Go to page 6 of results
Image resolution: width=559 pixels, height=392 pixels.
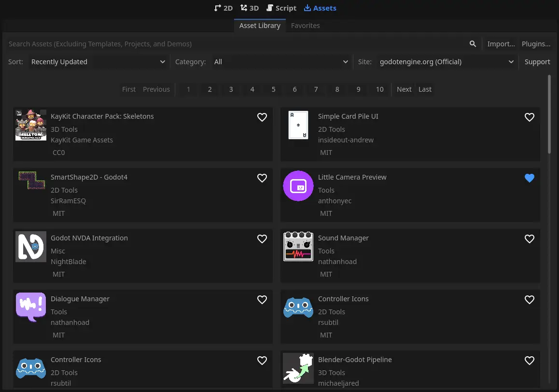(295, 89)
